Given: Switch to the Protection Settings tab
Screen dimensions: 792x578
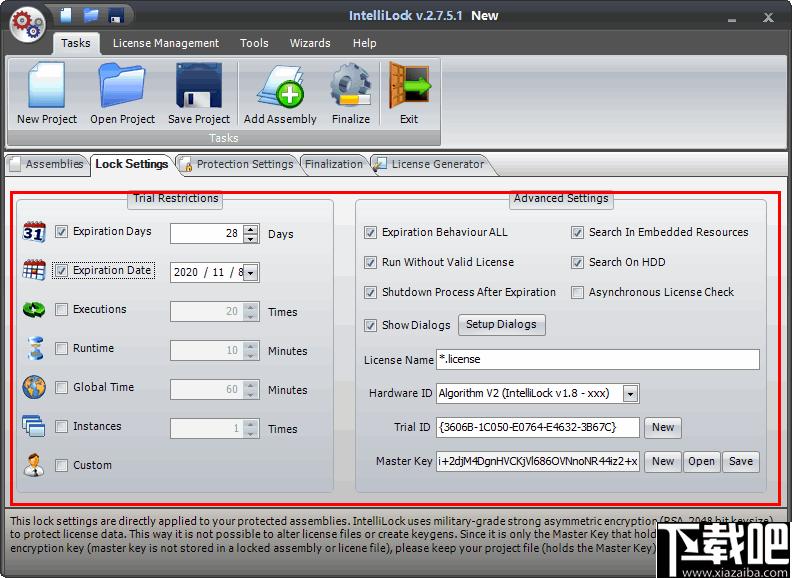Looking at the screenshot, I should click(x=237, y=164).
